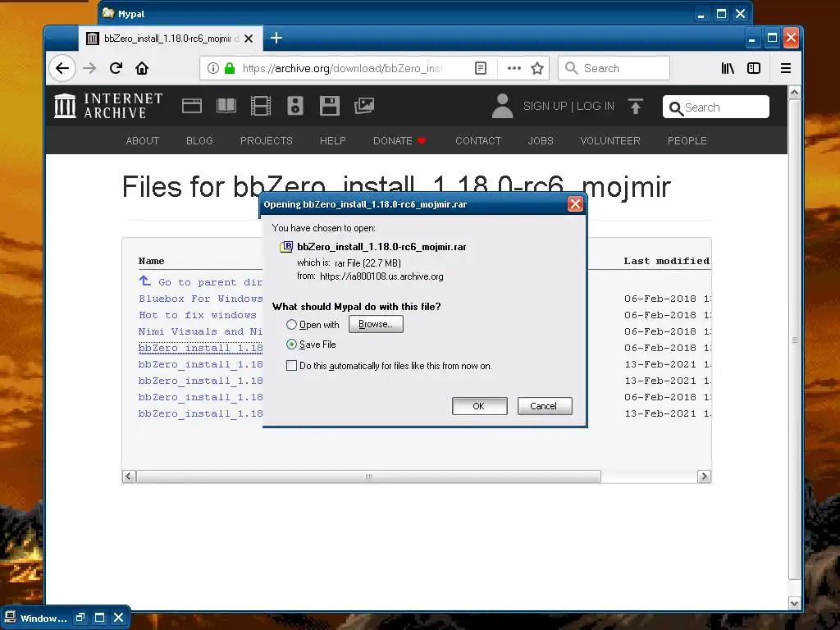Viewport: 840px width, 630px height.
Task: Click the Browse... button in the dialog
Action: 376,324
